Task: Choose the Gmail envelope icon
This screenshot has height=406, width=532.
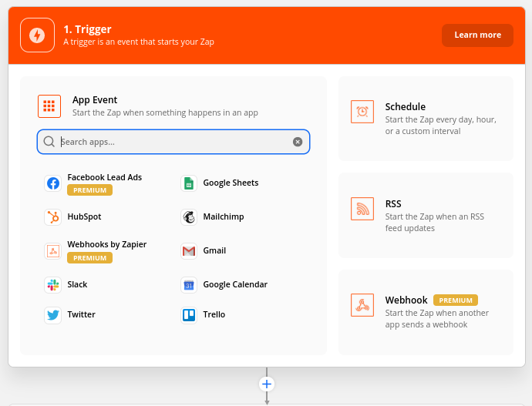Action: pyautogui.click(x=189, y=251)
